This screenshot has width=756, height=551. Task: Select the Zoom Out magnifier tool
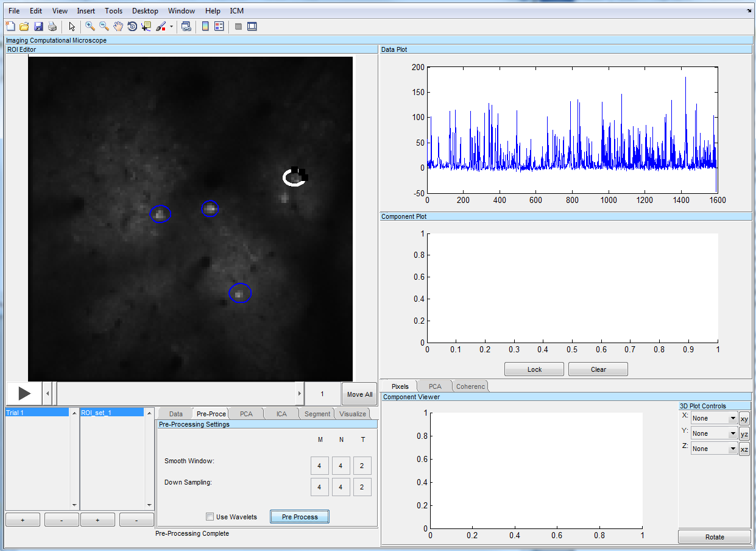click(x=104, y=26)
